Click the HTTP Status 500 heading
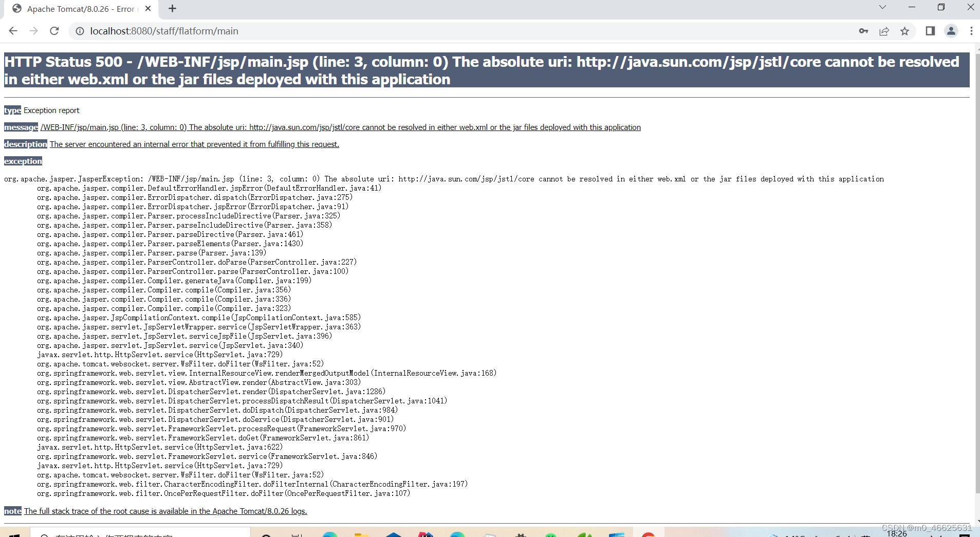 (486, 70)
